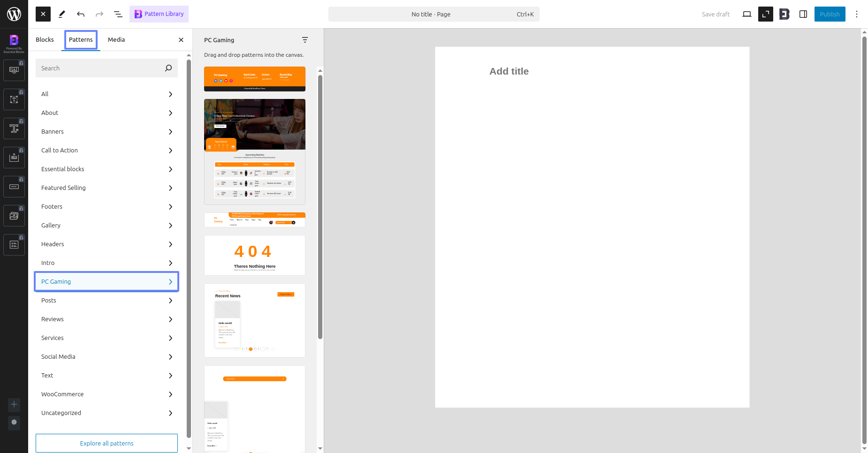Close the block inserter with X toggle
This screenshot has height=453, width=868.
pos(43,14)
